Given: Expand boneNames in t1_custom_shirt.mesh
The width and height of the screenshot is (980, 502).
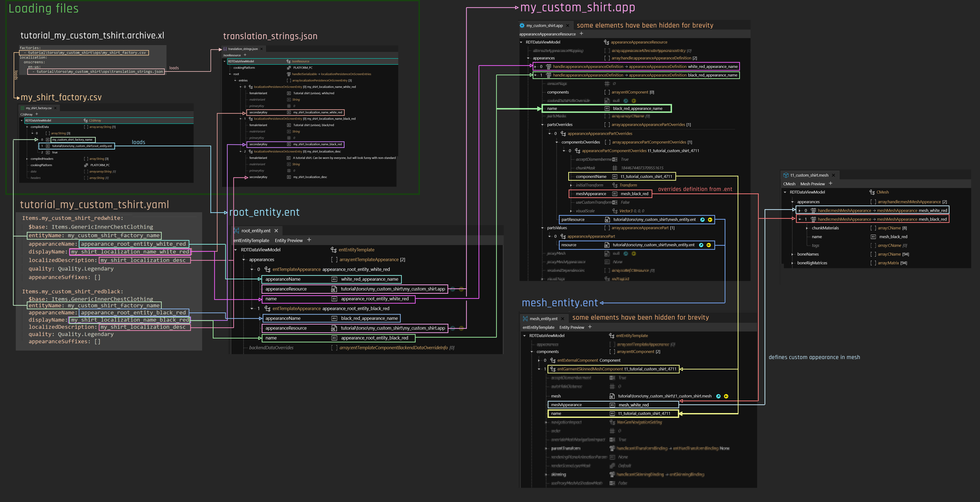Looking at the screenshot, I should pyautogui.click(x=792, y=254).
